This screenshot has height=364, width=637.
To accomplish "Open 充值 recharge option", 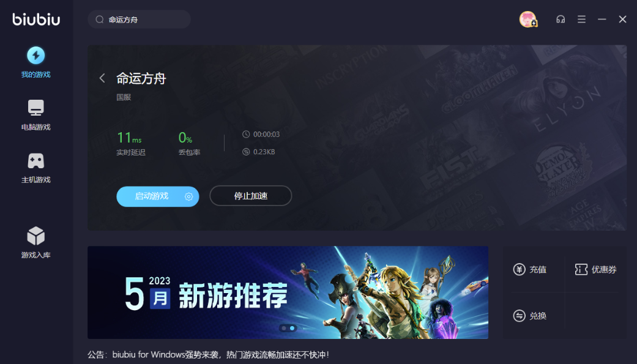I will tap(531, 269).
